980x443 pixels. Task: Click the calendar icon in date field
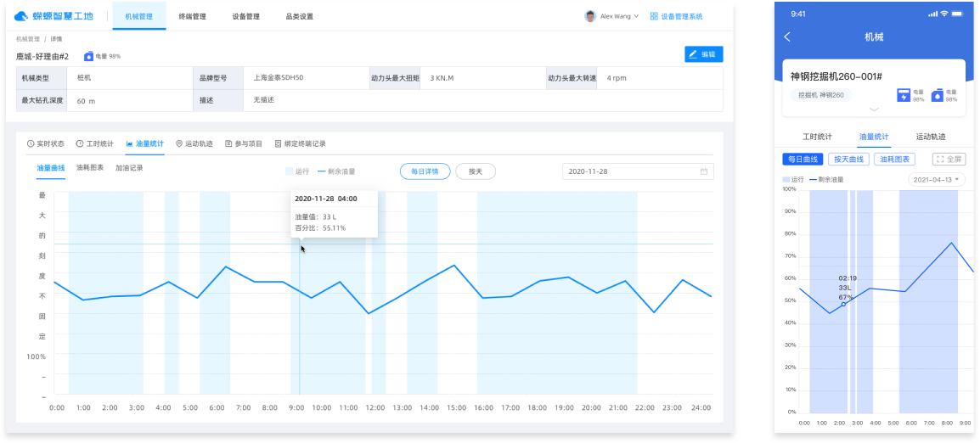coord(704,171)
